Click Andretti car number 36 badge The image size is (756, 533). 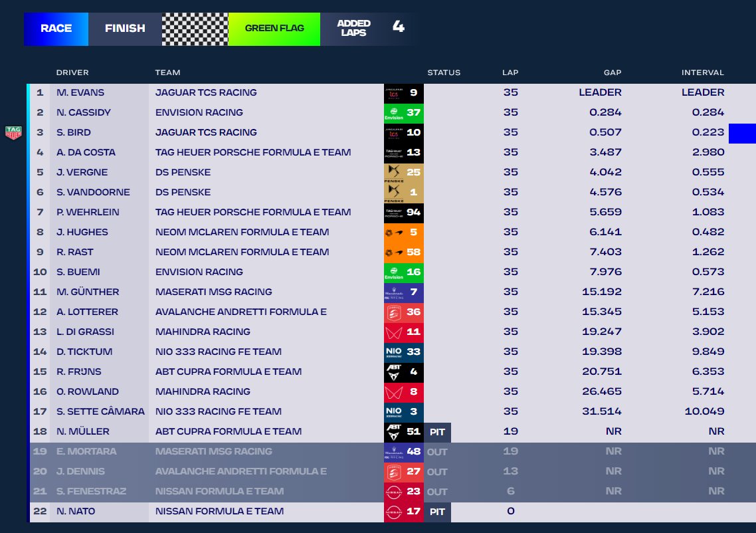[403, 312]
